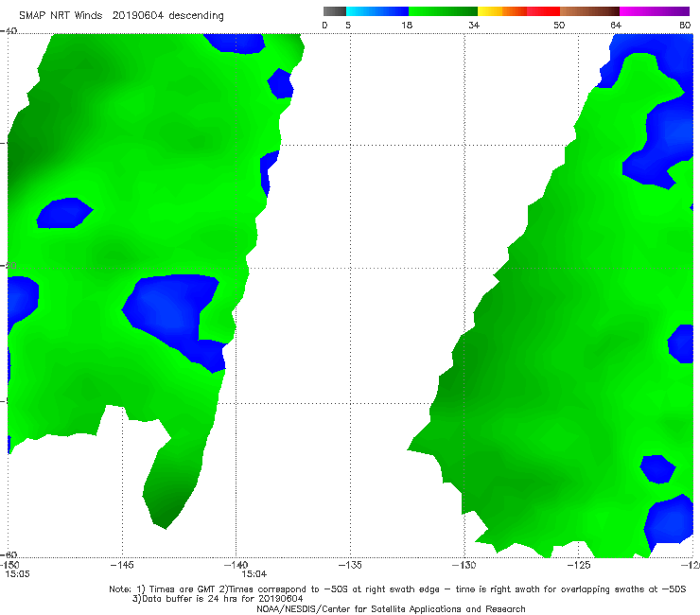This screenshot has height=615, width=700.
Task: Click the longitude label "-130"
Action: point(464,565)
